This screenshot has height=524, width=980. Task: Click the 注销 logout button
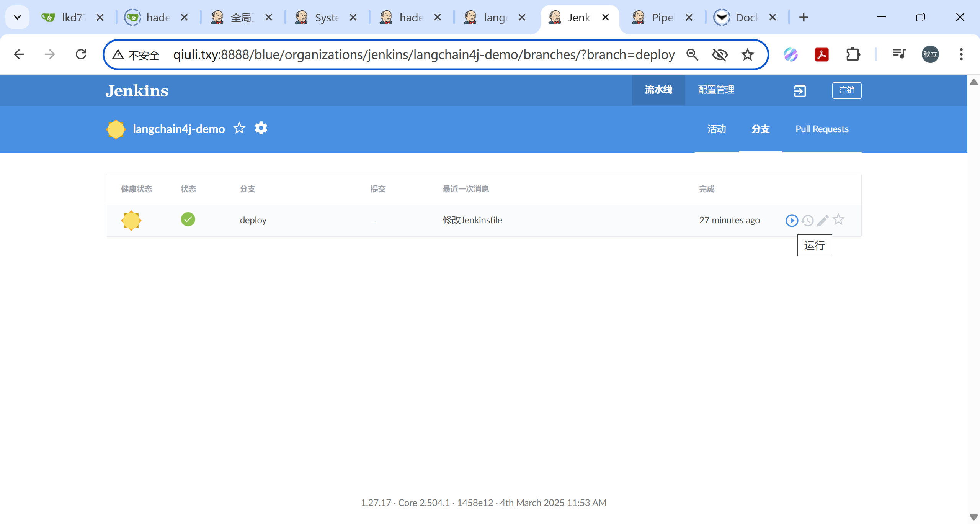click(846, 90)
